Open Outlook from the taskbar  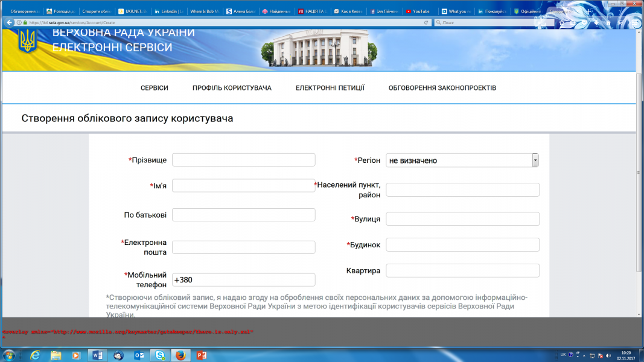point(138,355)
